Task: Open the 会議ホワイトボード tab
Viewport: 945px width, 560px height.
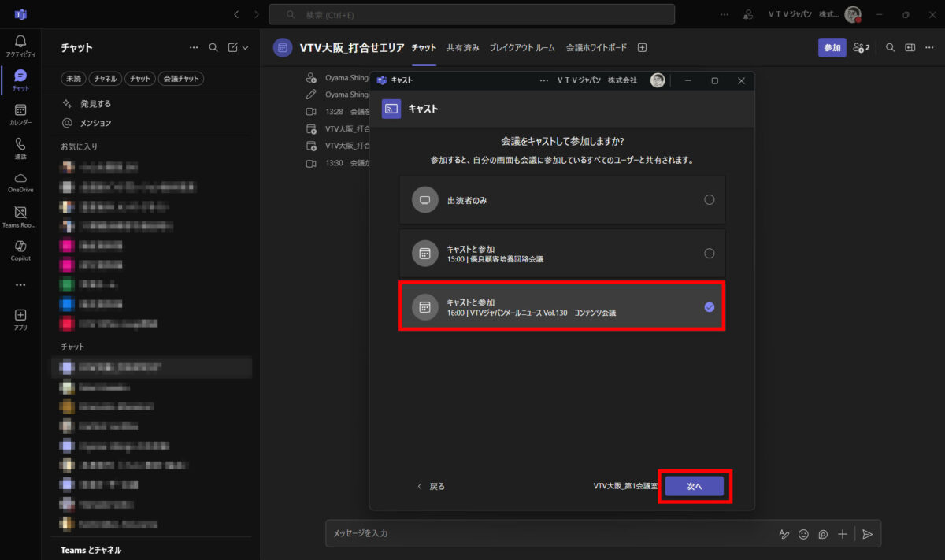Action: click(x=597, y=48)
